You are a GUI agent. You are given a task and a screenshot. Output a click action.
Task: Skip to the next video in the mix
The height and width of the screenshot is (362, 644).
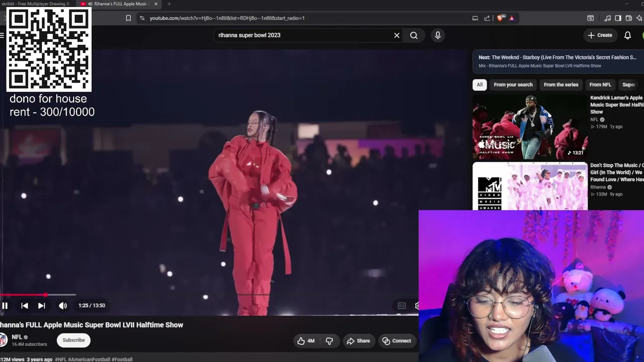tap(42, 306)
